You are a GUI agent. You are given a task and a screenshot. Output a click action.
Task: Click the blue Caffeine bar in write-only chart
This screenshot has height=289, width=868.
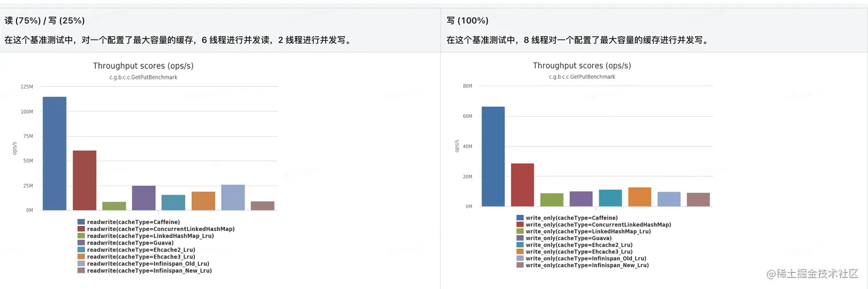[493, 157]
